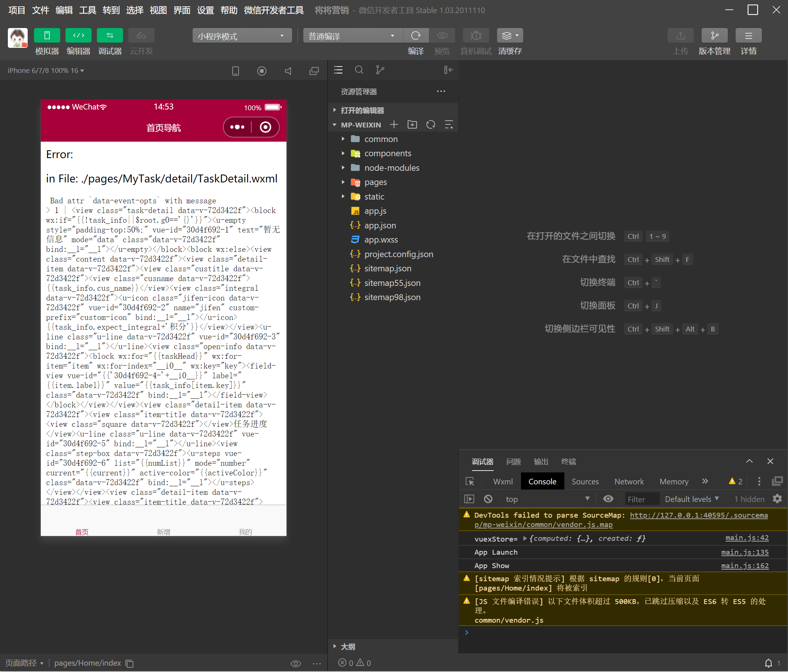788x672 pixels.
Task: Open version management icon
Action: 714,36
